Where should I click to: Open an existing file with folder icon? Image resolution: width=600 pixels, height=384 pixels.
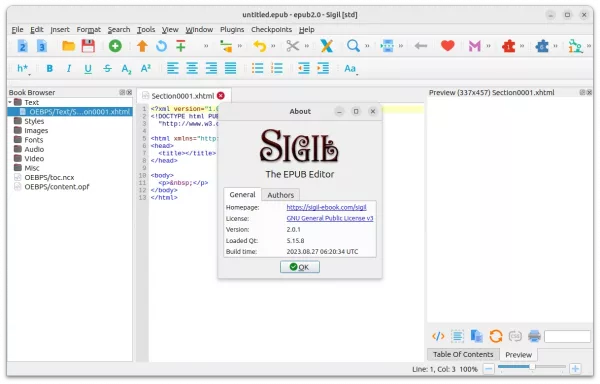click(68, 46)
